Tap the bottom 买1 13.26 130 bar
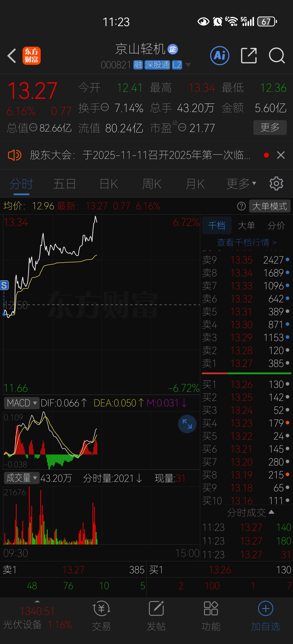Image resolution: width=293 pixels, height=644 pixels. (x=220, y=570)
